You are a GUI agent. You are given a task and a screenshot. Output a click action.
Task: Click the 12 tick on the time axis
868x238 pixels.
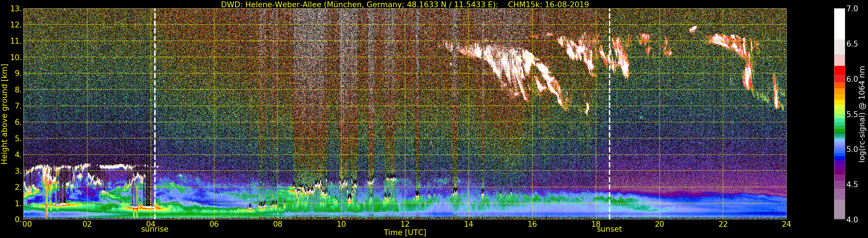tap(405, 224)
